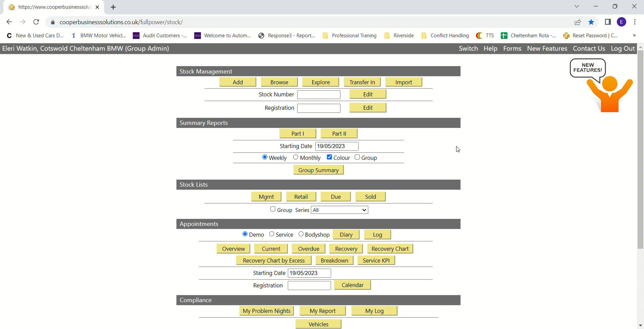Click the bookmark star icon

point(591,22)
